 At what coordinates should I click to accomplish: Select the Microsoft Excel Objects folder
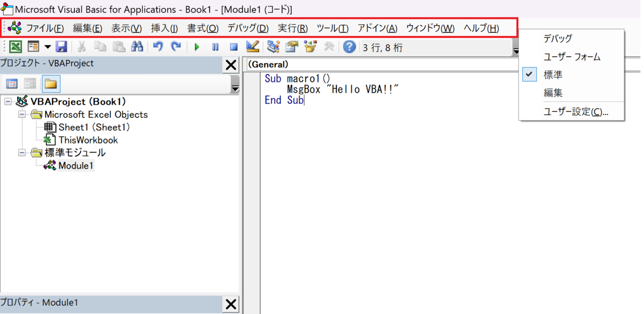[x=96, y=114]
